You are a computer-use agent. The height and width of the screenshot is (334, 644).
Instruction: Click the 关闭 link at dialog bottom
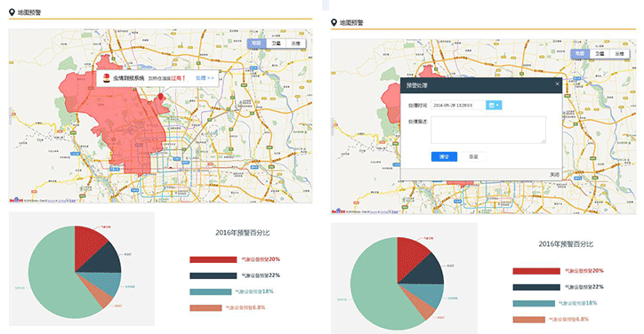pyautogui.click(x=554, y=175)
